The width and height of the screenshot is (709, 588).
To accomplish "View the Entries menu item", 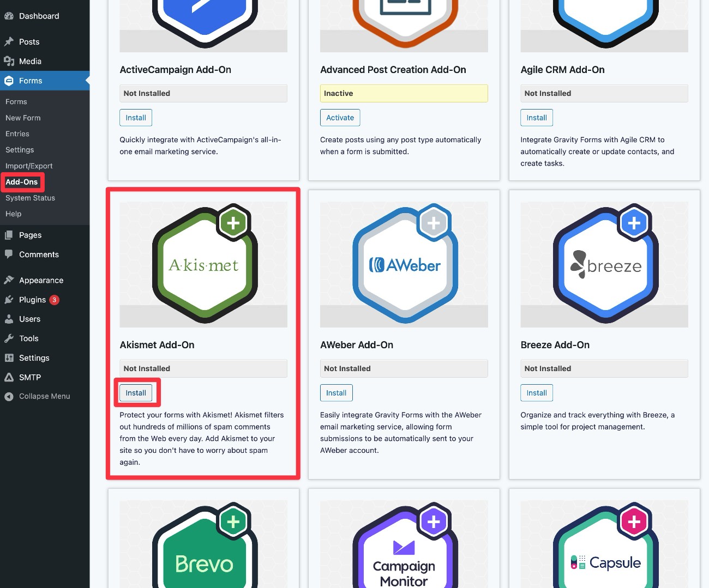I will tap(17, 134).
